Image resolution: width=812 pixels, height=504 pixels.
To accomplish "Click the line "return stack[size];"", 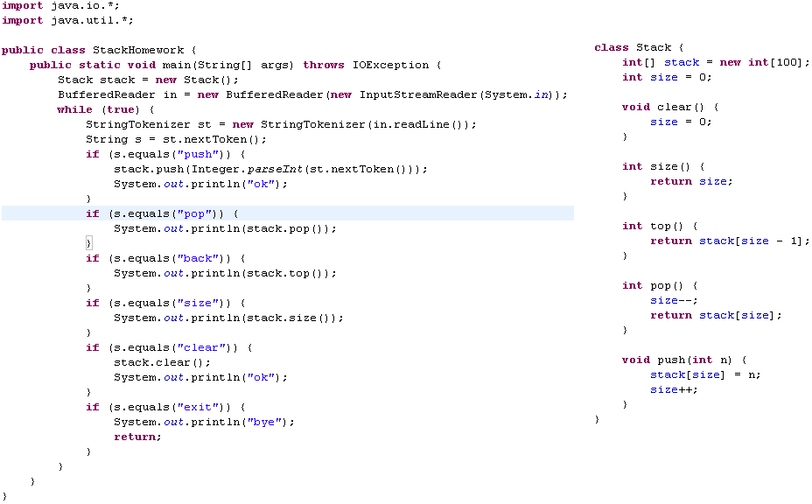I will point(716,316).
